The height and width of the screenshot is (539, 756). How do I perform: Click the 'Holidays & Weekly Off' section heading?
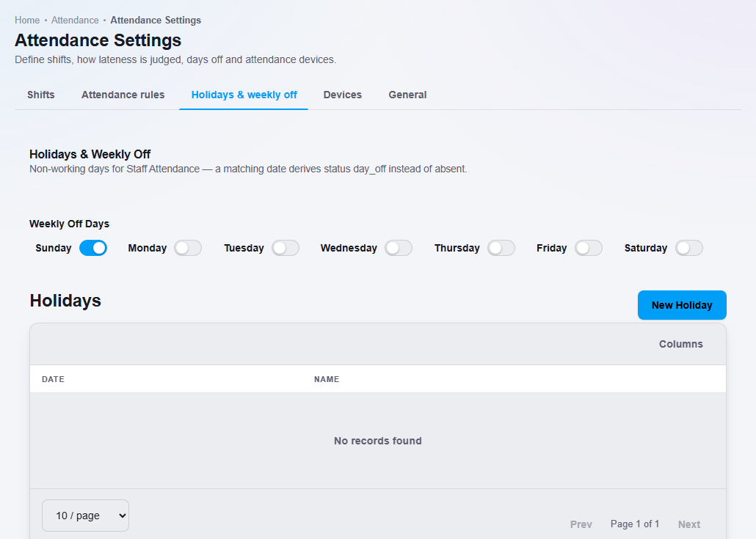90,154
